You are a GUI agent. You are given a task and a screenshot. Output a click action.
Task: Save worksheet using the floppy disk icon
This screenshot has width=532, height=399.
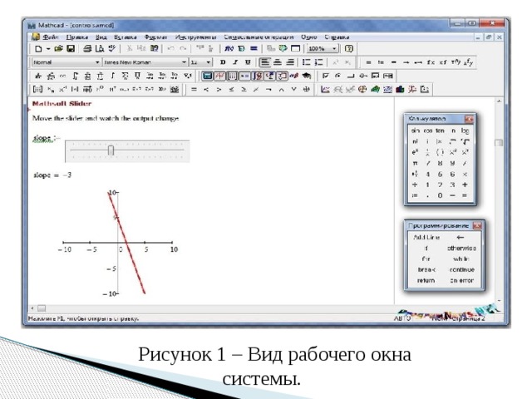71,48
